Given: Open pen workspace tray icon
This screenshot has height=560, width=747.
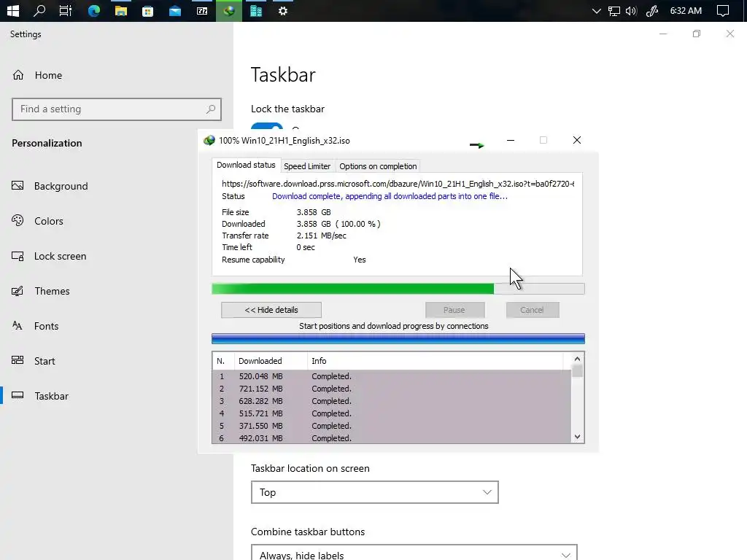Looking at the screenshot, I should coord(651,10).
